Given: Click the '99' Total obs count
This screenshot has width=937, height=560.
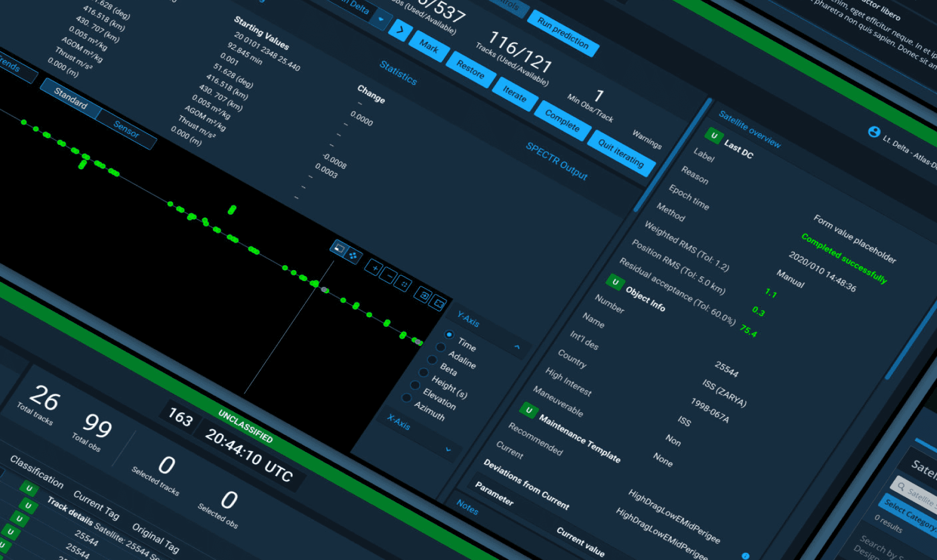Looking at the screenshot, I should 97,425.
